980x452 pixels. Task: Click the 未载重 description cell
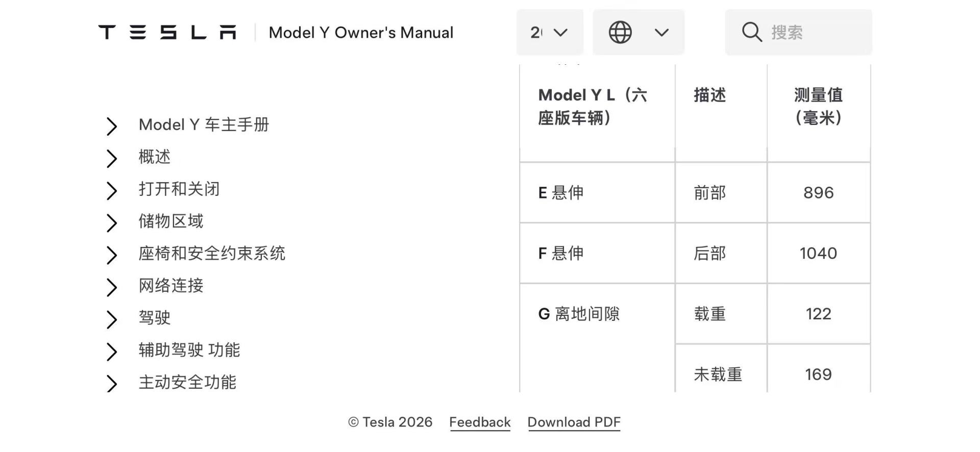click(721, 368)
